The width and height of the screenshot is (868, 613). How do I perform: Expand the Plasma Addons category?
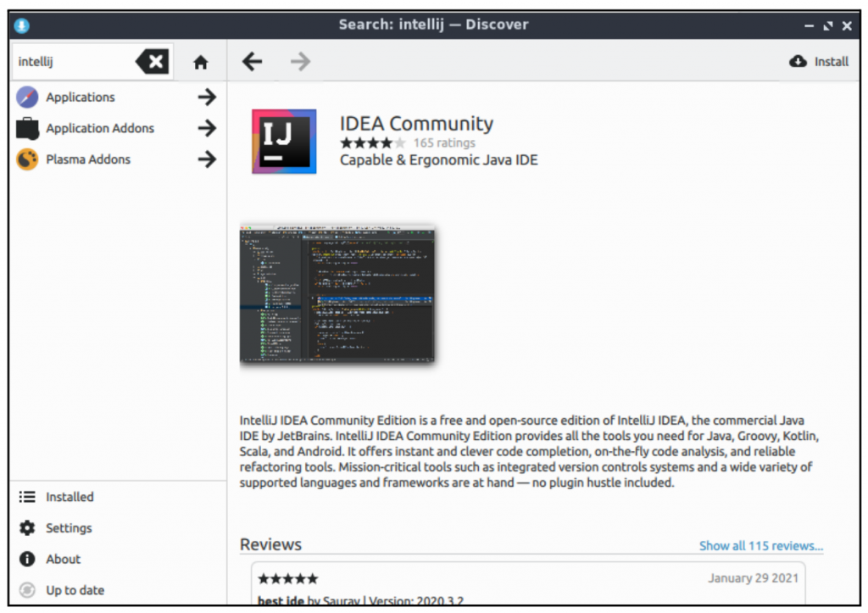(206, 159)
